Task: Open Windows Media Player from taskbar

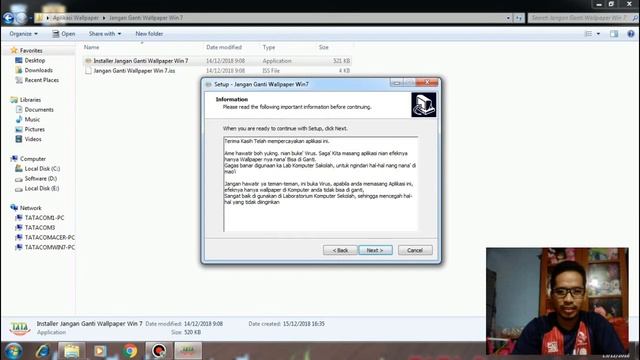Action: [100, 351]
